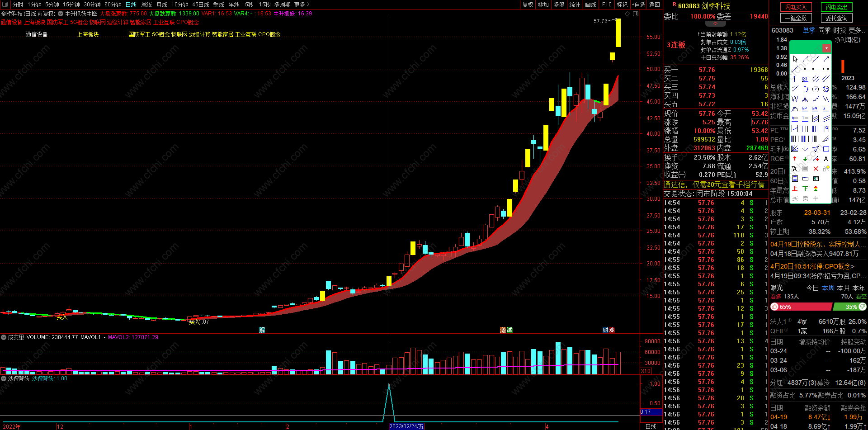Click the 返回 back button
The image size is (868, 430).
(x=655, y=5)
